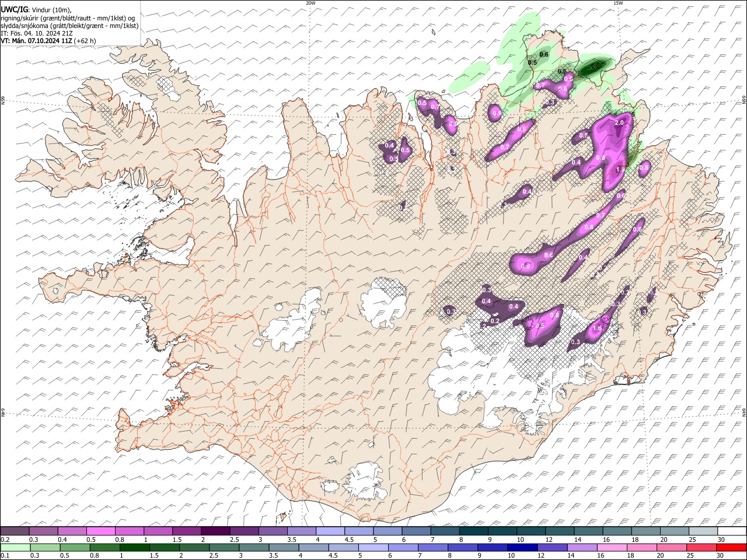Click the "18" label in the rain legend

pyautogui.click(x=631, y=555)
